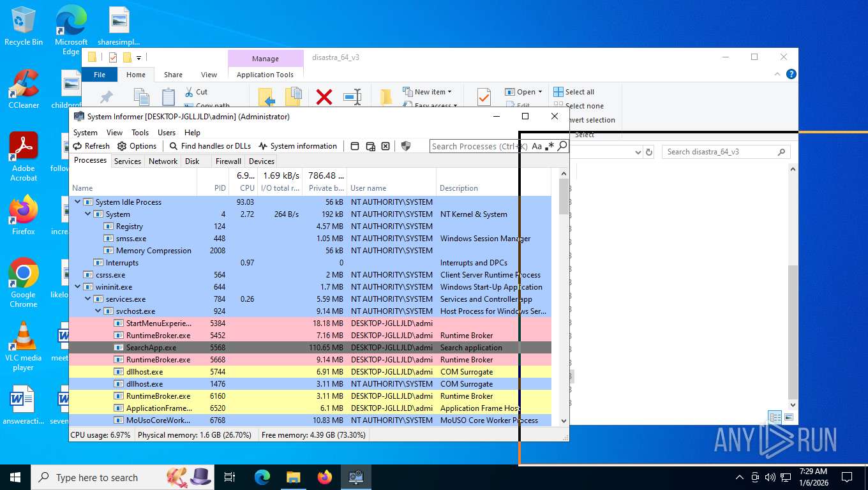Switch to the Disk tab
Viewport: 868px width, 490px height.
click(192, 161)
